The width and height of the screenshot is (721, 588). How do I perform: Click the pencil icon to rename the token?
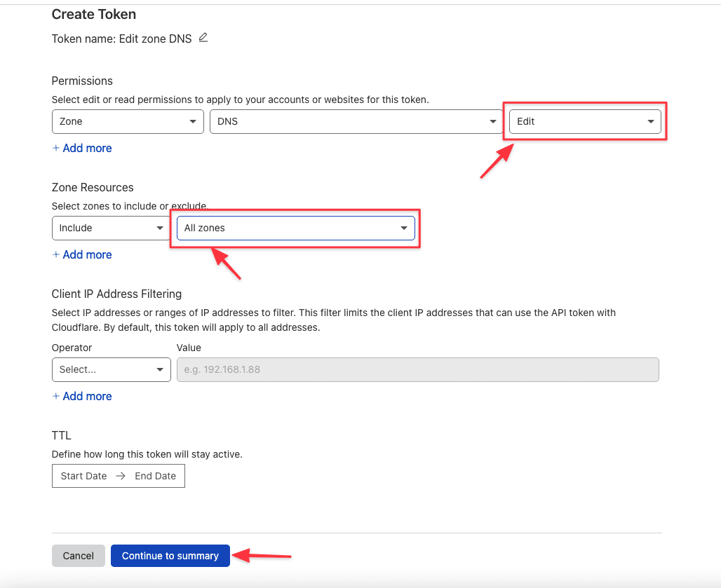[203, 38]
